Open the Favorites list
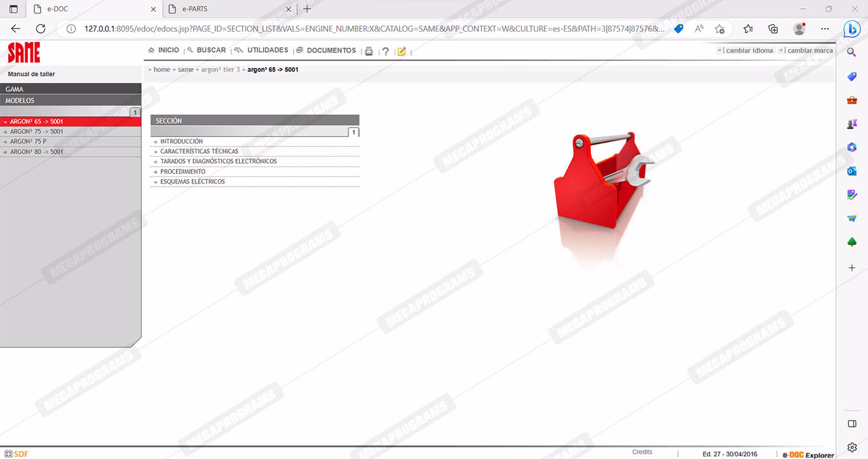The image size is (868, 459). pos(749,29)
